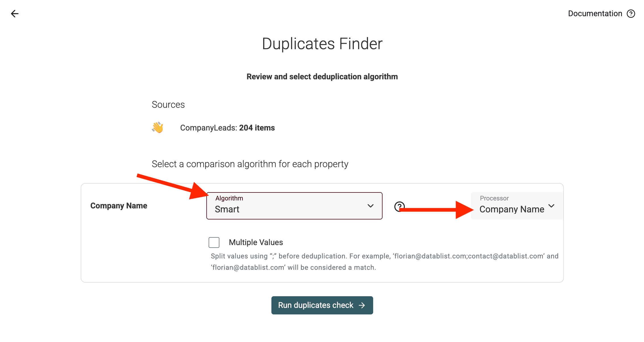Image resolution: width=644 pixels, height=342 pixels.
Task: Click the Sources heading
Action: click(168, 104)
